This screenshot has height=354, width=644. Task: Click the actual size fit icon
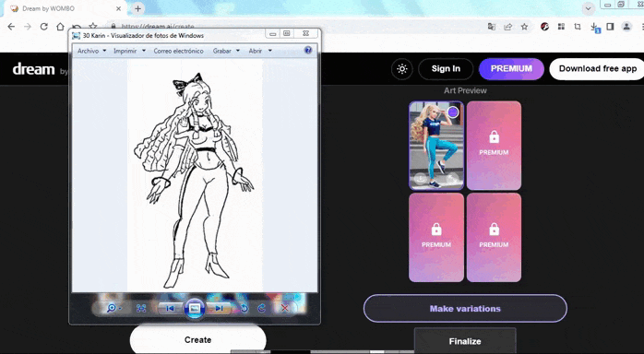141,308
